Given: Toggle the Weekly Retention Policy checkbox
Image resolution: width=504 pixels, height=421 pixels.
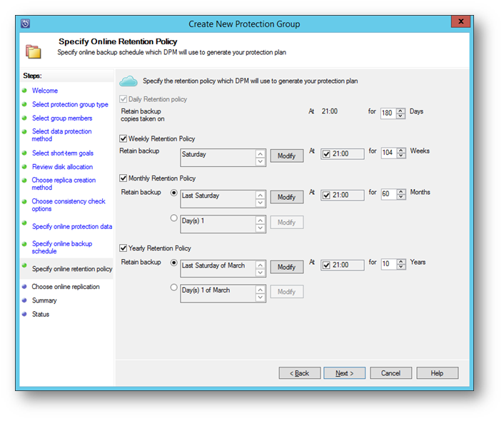Looking at the screenshot, I should (x=123, y=138).
